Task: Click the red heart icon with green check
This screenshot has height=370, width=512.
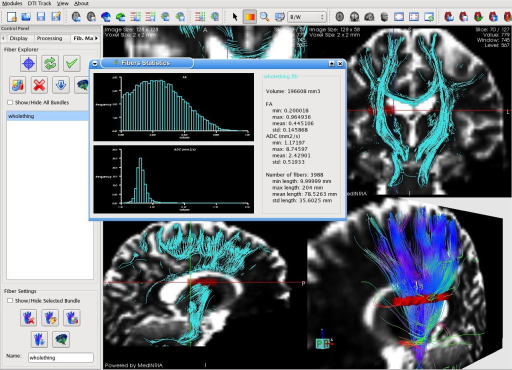Action: [x=479, y=16]
